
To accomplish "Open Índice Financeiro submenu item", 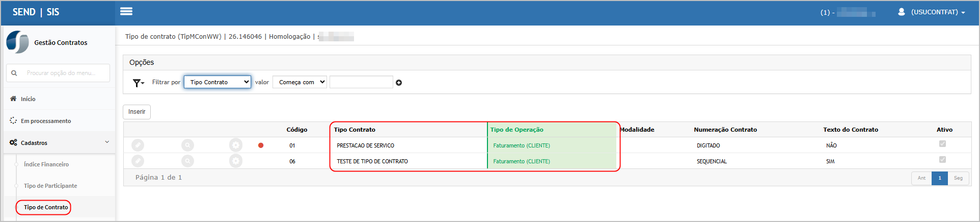I will point(46,164).
